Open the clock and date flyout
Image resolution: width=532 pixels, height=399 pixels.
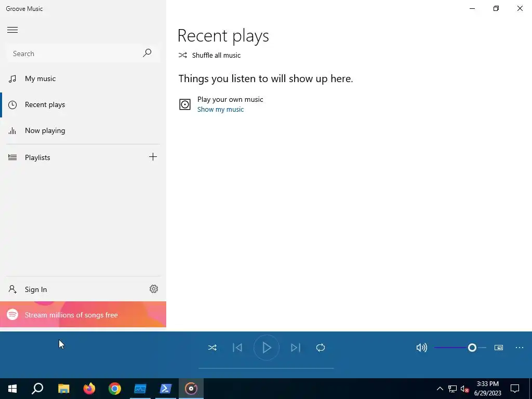click(487, 389)
